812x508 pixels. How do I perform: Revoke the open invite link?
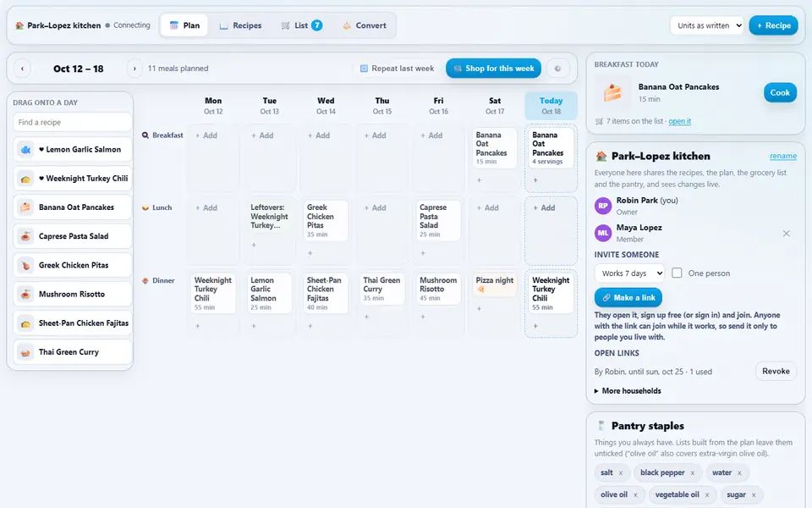pyautogui.click(x=776, y=371)
